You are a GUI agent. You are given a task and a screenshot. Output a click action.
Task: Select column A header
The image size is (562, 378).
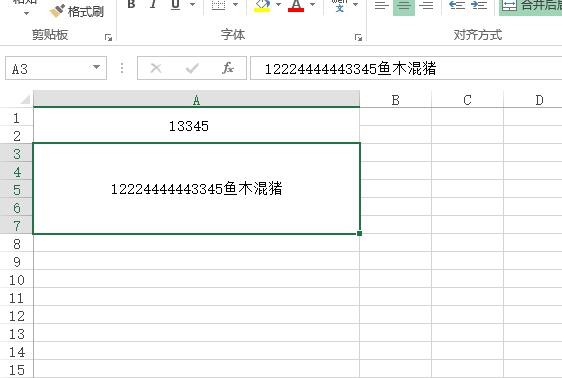pos(196,100)
